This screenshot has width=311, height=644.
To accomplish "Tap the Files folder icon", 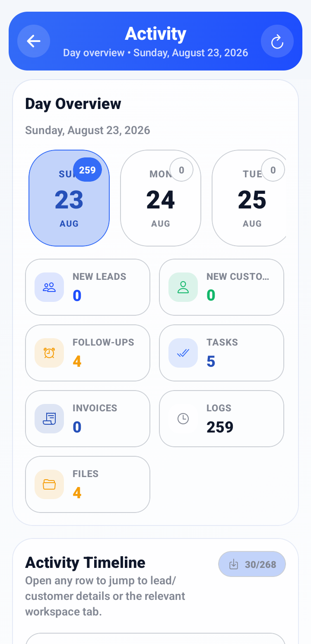I will click(49, 484).
